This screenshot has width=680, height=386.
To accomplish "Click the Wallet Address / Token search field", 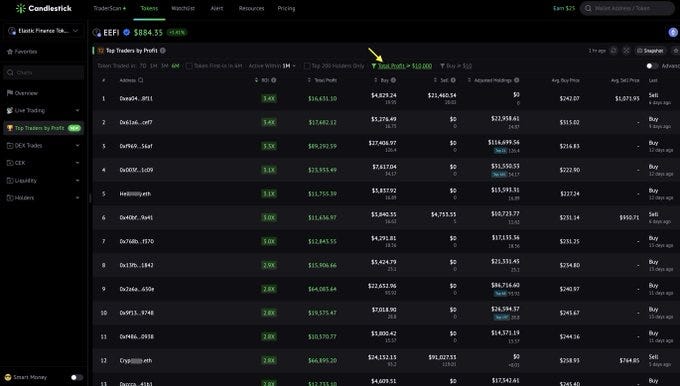I will pos(627,8).
